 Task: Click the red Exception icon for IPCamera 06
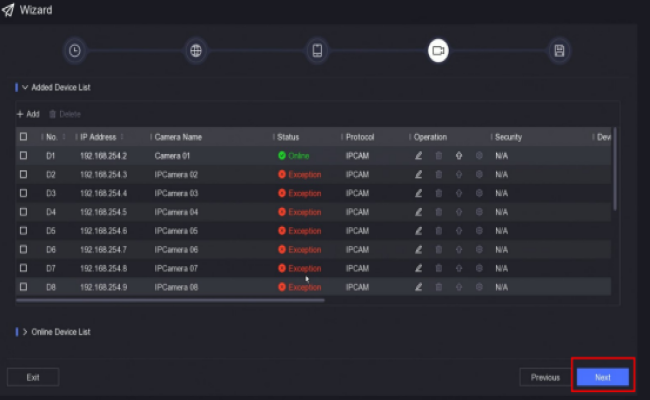point(282,249)
